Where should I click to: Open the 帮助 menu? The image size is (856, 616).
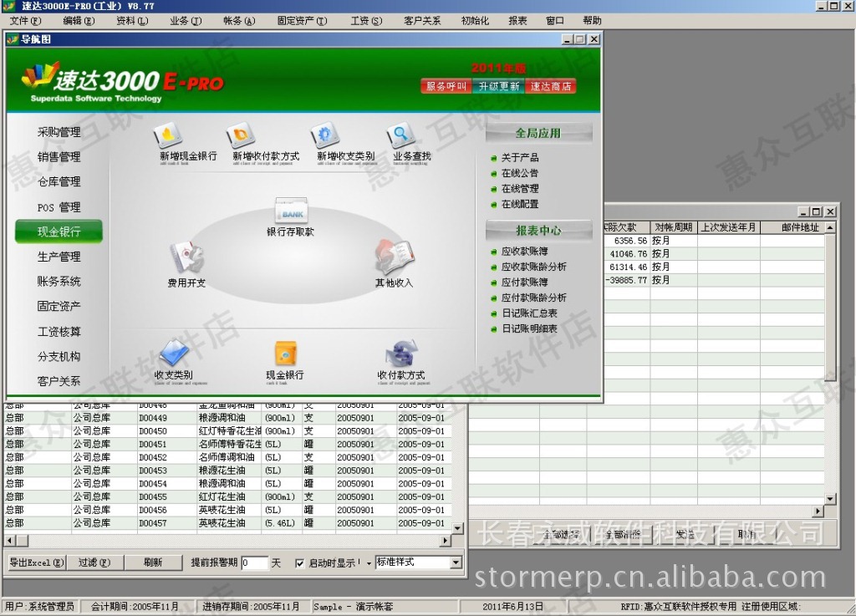pos(592,21)
